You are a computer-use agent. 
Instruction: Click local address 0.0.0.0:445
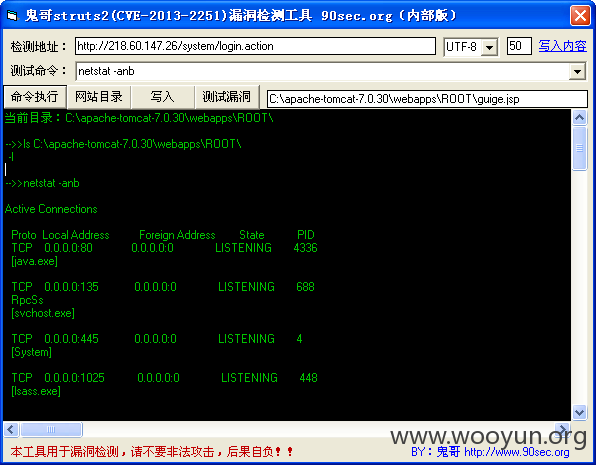[71, 339]
